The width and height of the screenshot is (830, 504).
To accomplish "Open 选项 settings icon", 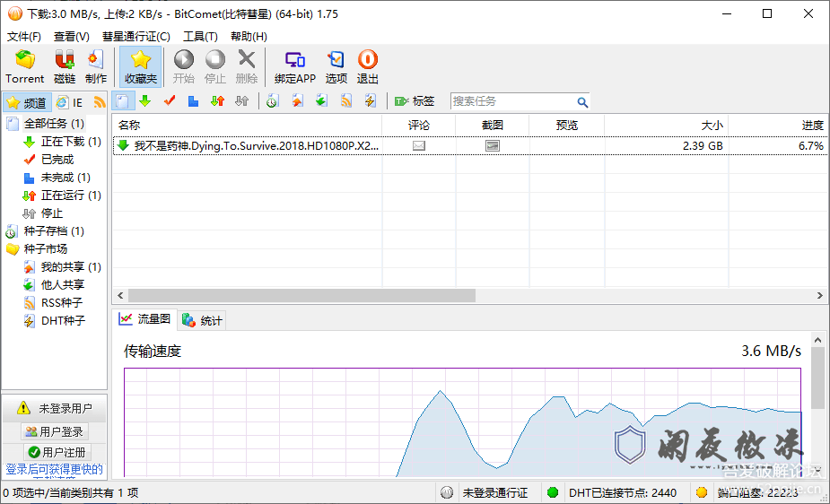I will pos(336,66).
